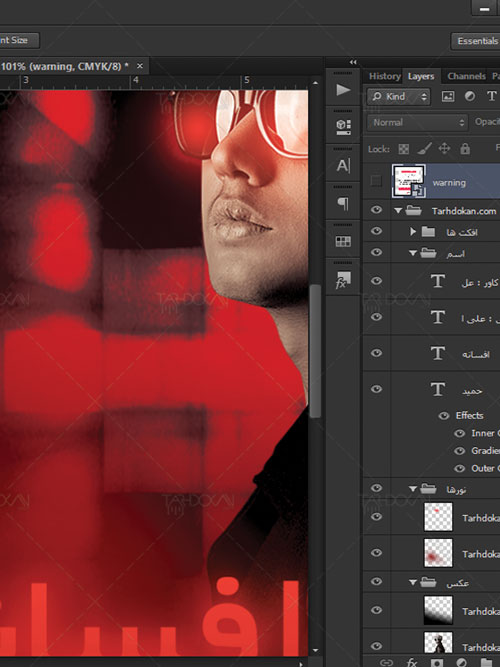
Task: Open the Actions panel play icon
Action: (343, 90)
